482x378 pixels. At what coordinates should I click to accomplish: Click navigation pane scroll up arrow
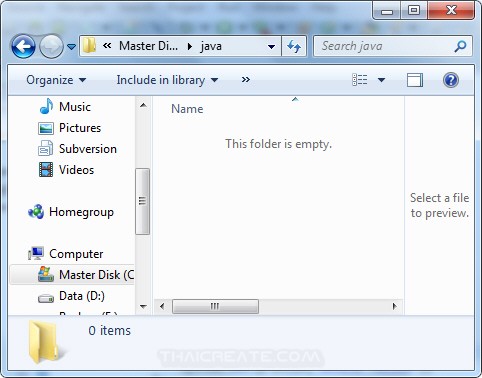[143, 105]
